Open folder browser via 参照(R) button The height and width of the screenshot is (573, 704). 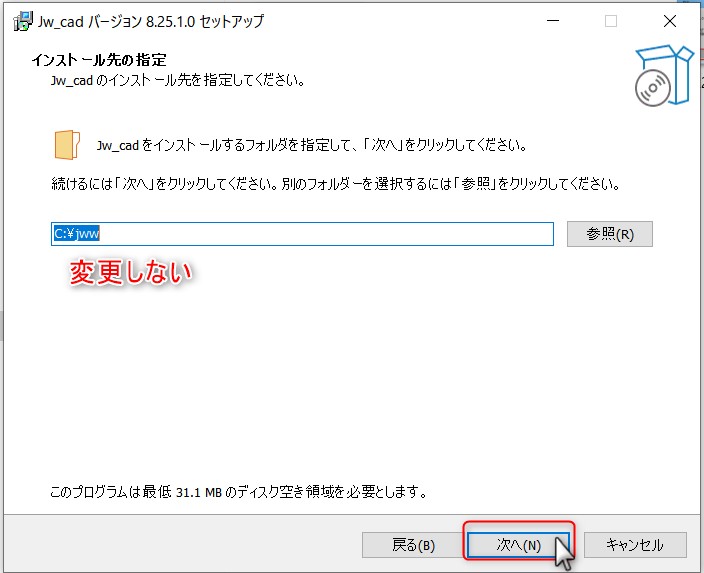point(609,234)
